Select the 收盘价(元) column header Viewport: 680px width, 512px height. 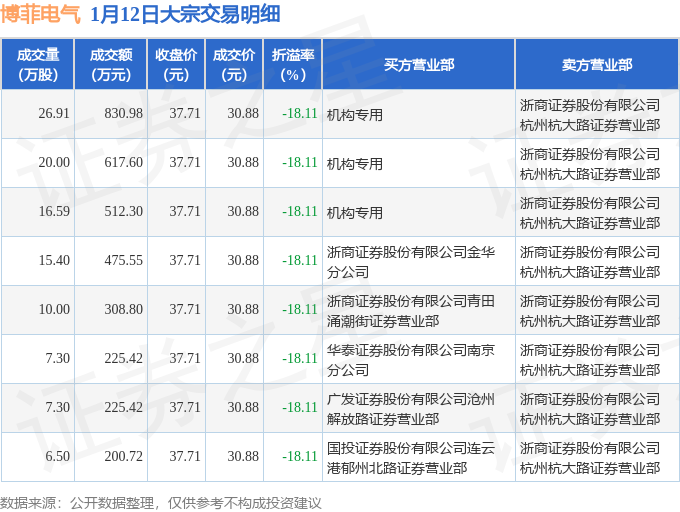click(176, 65)
